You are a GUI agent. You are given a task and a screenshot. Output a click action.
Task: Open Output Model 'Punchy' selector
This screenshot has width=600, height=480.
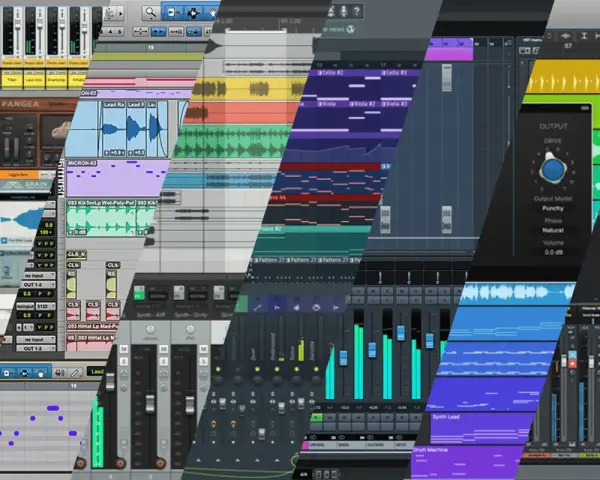(553, 208)
